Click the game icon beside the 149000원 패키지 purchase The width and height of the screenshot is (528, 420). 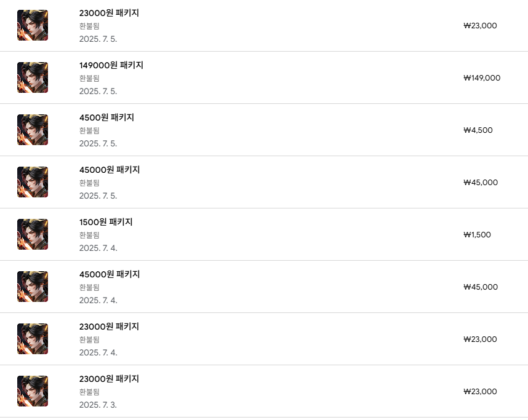click(33, 77)
